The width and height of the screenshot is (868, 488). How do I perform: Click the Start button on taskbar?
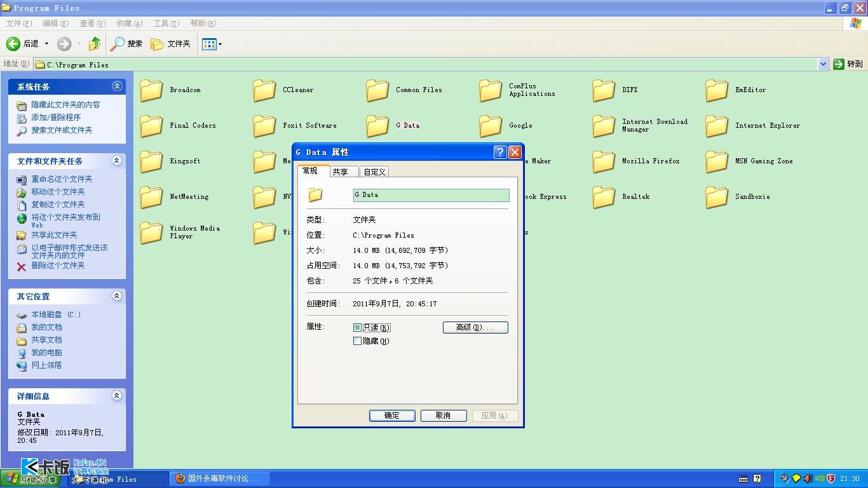[30, 478]
